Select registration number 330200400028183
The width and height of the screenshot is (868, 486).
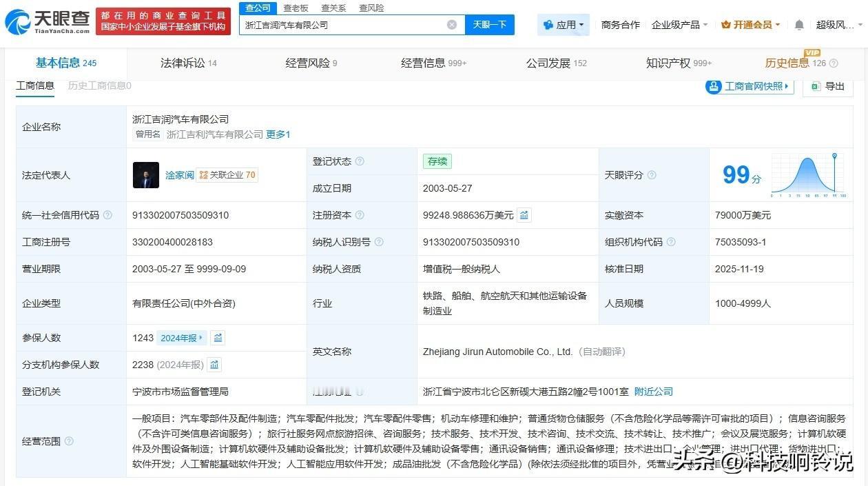[x=172, y=242]
